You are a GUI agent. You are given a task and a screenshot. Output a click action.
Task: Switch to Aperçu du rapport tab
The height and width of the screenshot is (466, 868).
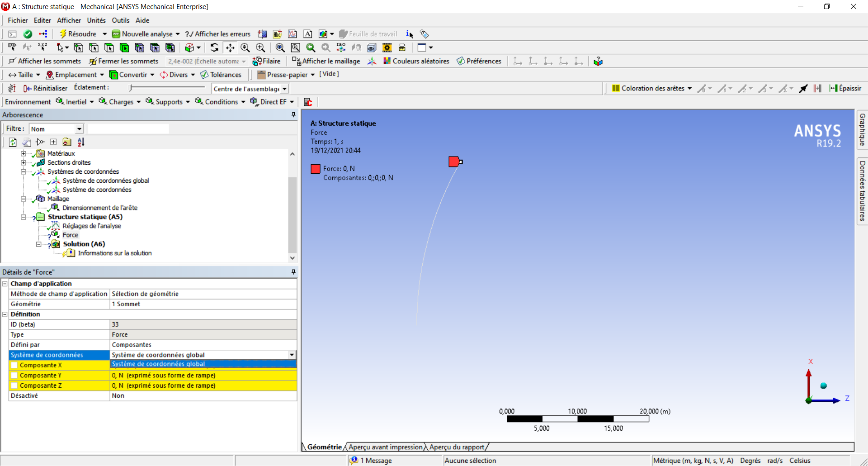pos(457,447)
